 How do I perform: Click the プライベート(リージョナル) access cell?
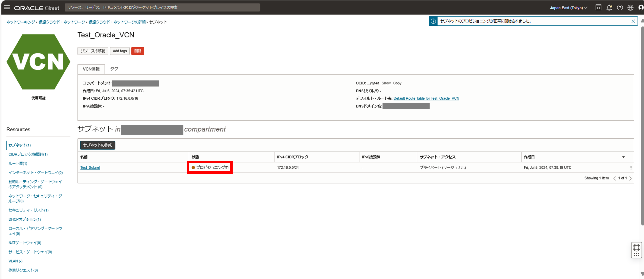(443, 168)
